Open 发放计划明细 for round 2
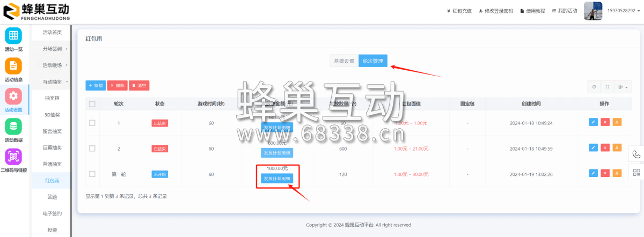 click(x=277, y=153)
